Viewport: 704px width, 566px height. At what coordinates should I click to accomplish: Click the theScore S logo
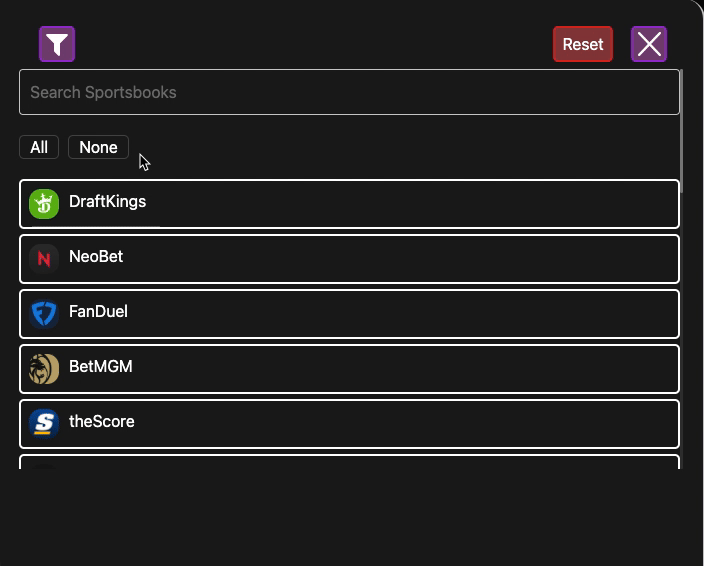[x=44, y=424]
